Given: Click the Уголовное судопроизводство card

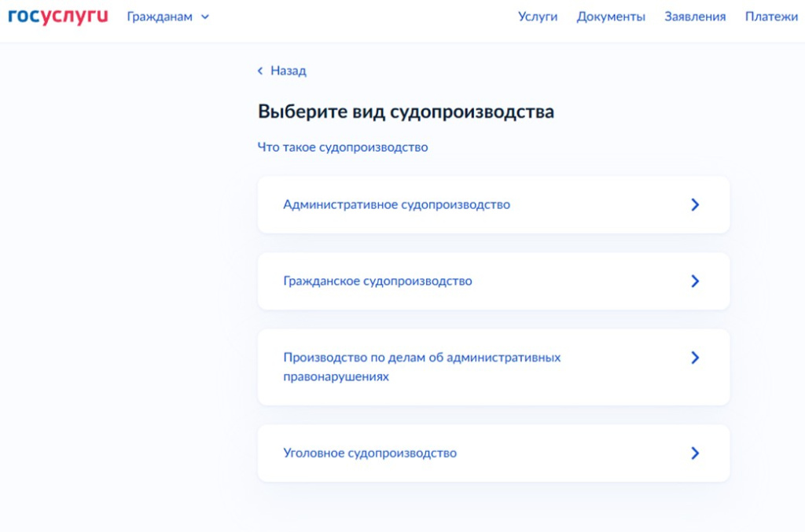Looking at the screenshot, I should (494, 453).
